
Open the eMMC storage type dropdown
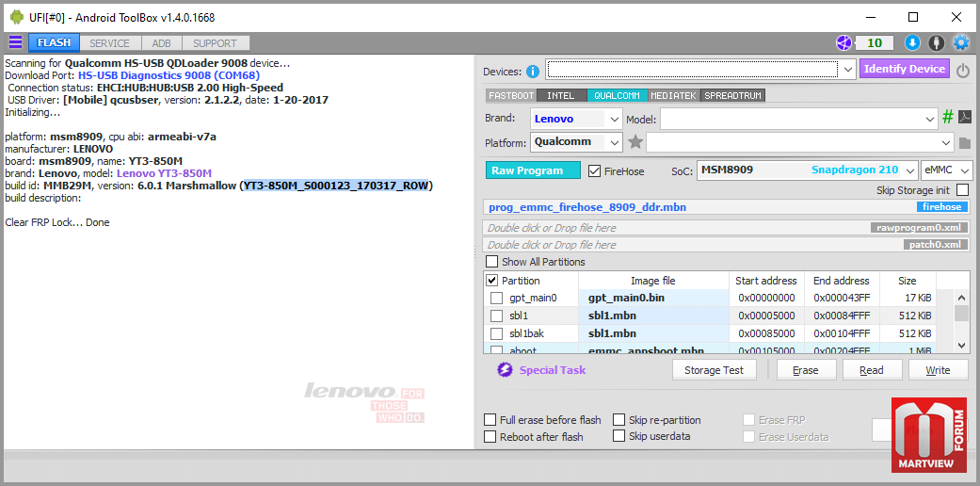coord(966,170)
